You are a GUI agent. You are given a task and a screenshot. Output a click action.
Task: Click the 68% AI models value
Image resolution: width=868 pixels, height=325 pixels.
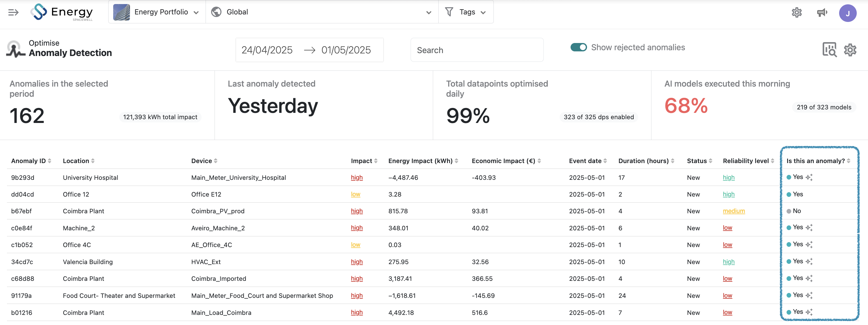686,106
